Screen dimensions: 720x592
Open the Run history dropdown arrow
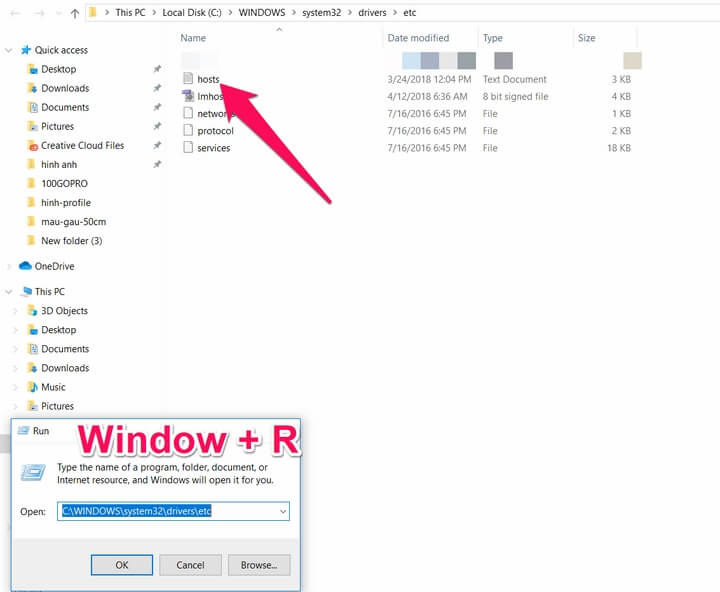tap(283, 511)
